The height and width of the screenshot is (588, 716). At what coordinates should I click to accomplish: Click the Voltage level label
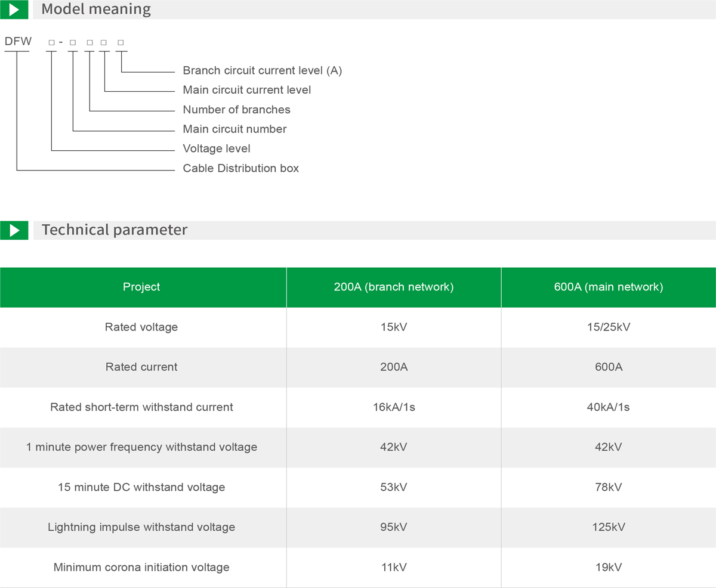coord(217,148)
